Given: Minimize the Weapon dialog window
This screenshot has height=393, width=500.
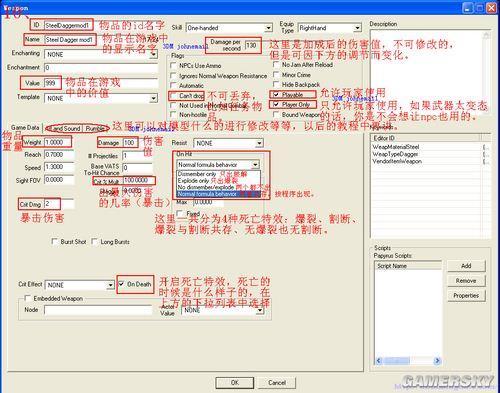Looking at the screenshot, I should (468, 7).
